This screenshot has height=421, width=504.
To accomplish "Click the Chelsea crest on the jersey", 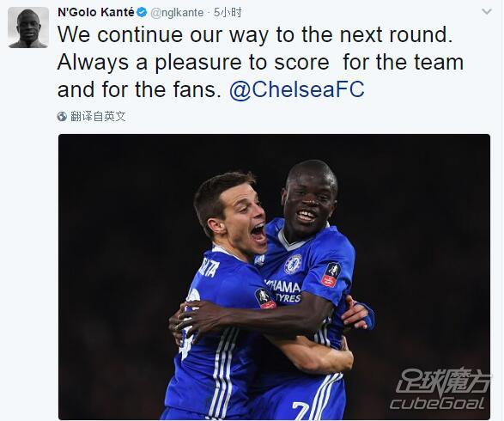I will point(293,264).
